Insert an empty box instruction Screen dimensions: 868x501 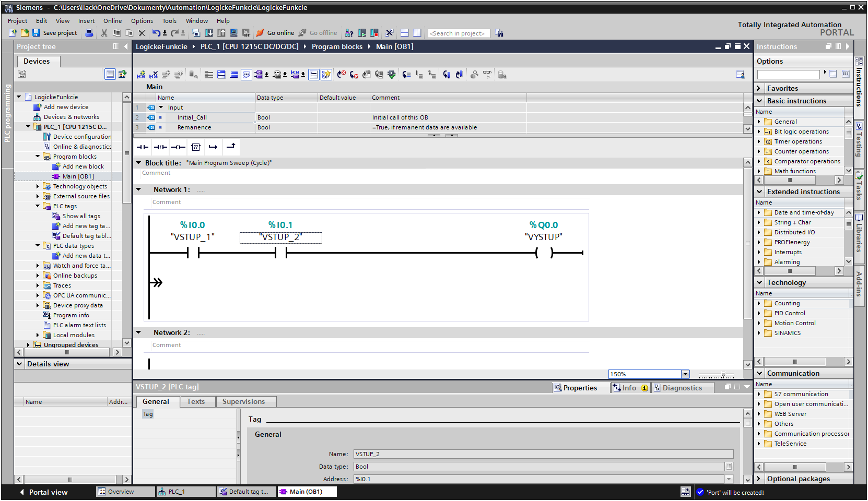tap(196, 147)
